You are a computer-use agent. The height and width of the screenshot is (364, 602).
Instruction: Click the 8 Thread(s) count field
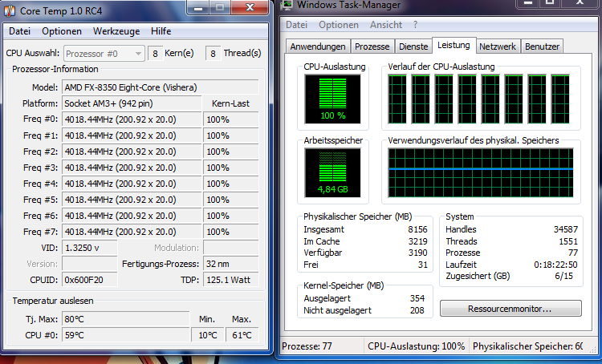[x=214, y=54]
